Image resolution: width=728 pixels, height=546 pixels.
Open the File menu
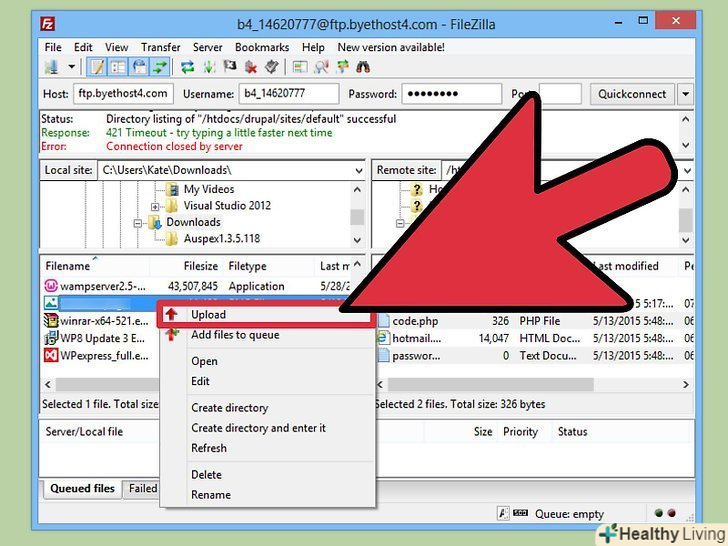tap(53, 47)
